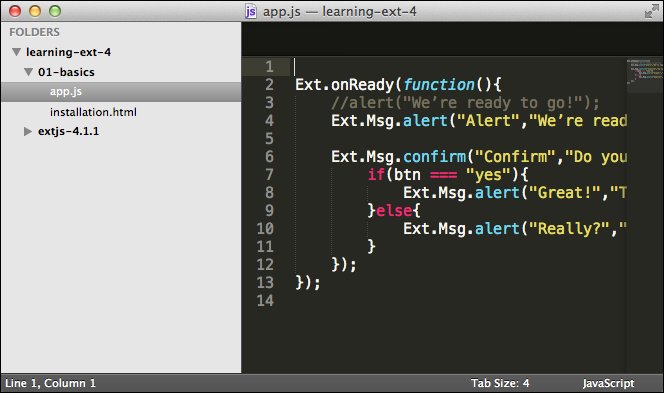Click the js file icon in title bar
The width and height of the screenshot is (664, 393).
[251, 11]
